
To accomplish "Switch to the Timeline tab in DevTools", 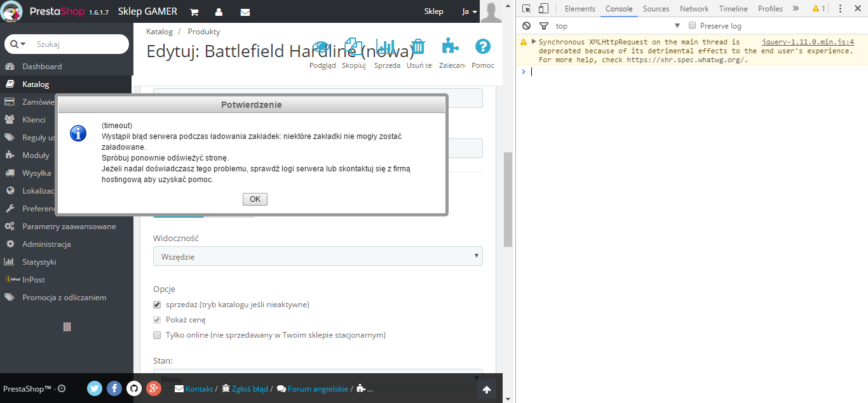I will [733, 9].
